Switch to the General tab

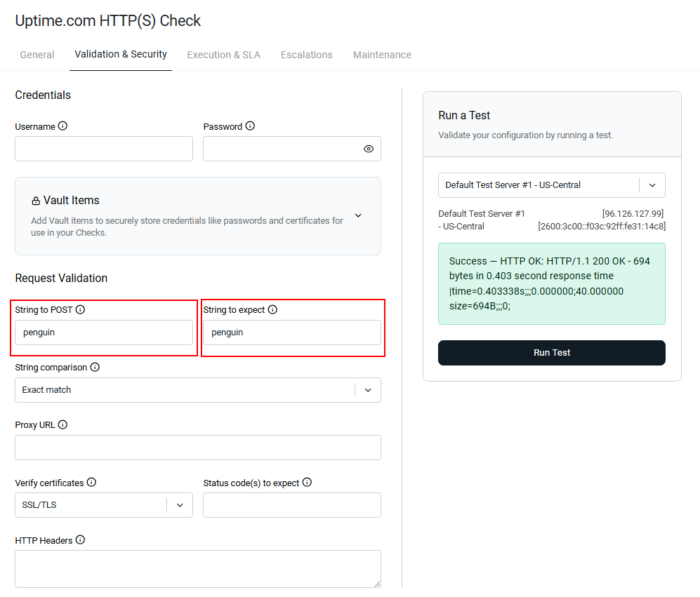[37, 55]
